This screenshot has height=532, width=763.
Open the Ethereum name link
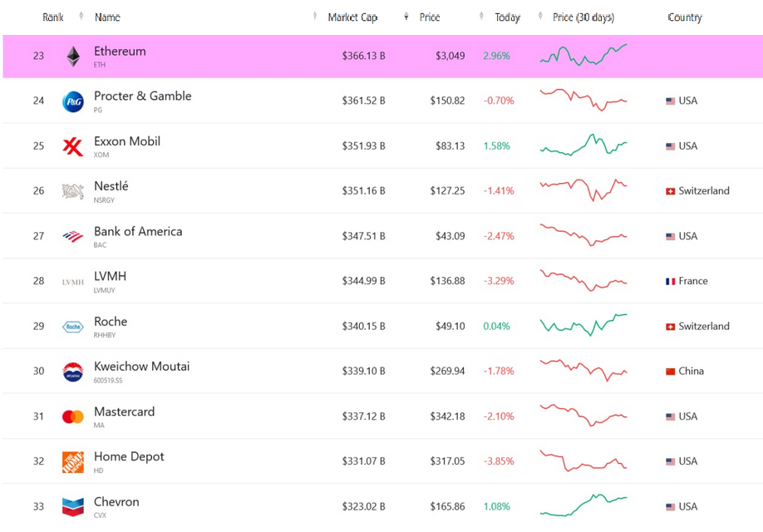tap(120, 52)
